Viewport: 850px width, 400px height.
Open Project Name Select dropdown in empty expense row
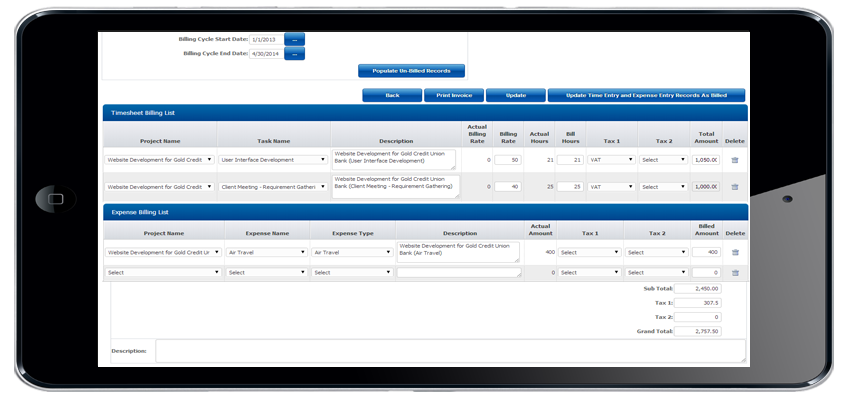pos(163,273)
